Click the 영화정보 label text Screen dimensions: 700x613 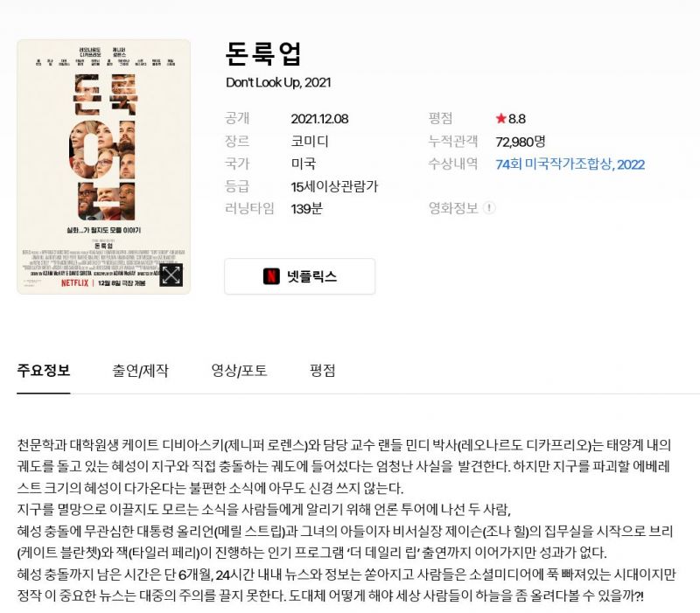tap(453, 208)
